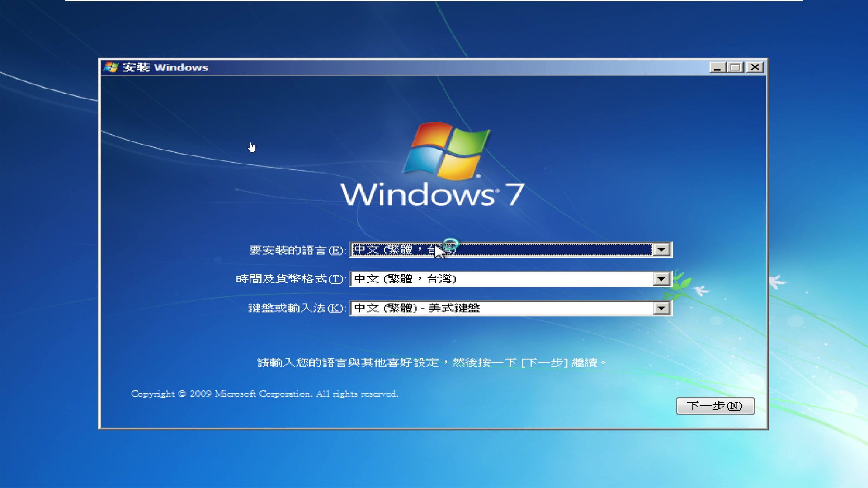Image resolution: width=868 pixels, height=488 pixels.
Task: Click the desktop background outside the installer
Action: 50,271
